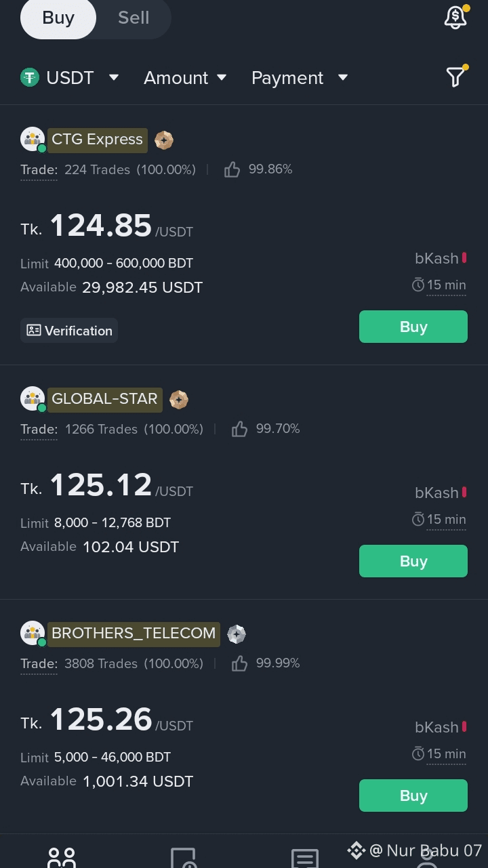488x868 pixels.
Task: Tap the thumbs-up icon showing 99.86%
Action: pyautogui.click(x=232, y=169)
